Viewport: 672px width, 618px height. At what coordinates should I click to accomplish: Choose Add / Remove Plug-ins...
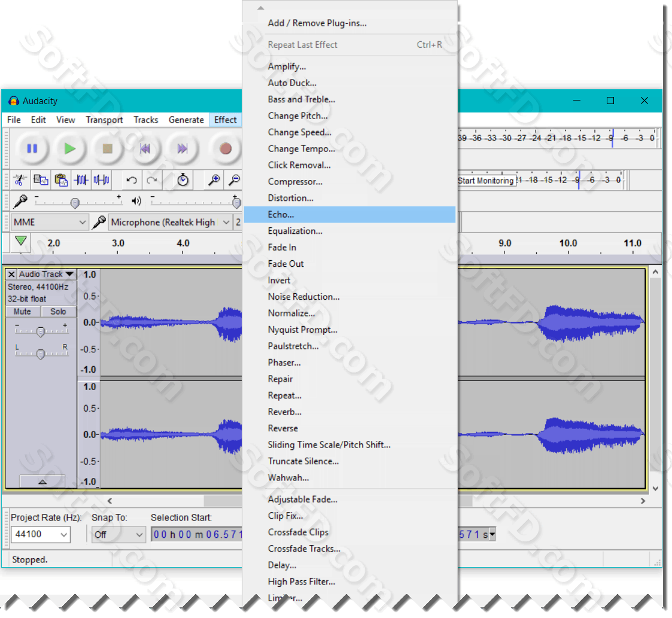[x=349, y=23]
